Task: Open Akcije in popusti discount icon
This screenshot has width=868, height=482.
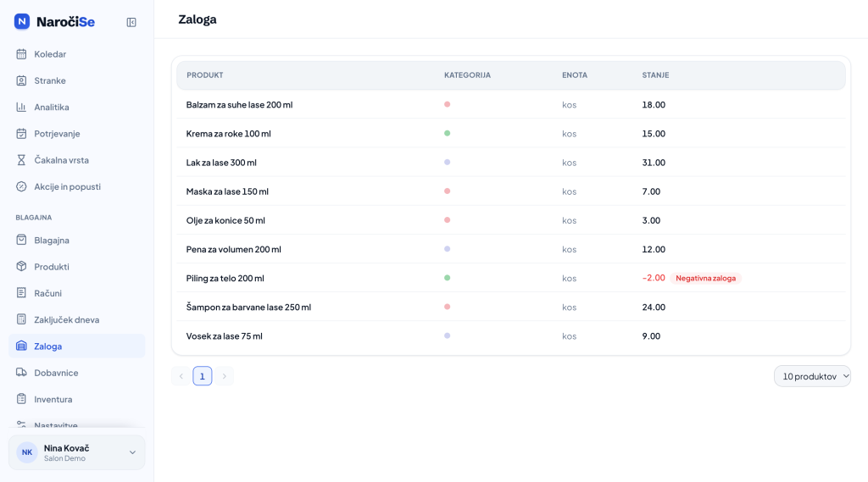Action: pos(21,186)
